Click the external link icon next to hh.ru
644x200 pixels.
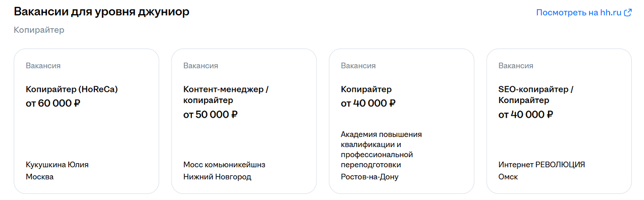pos(628,13)
